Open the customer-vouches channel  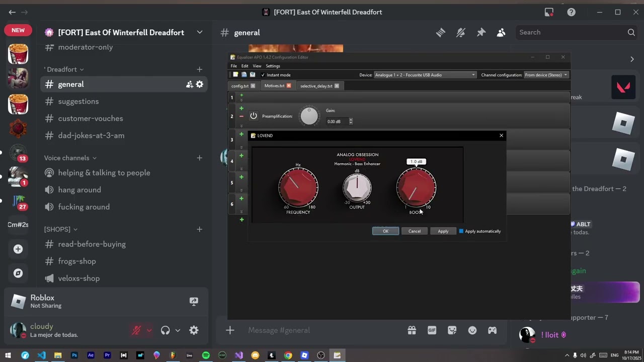(x=124, y=119)
